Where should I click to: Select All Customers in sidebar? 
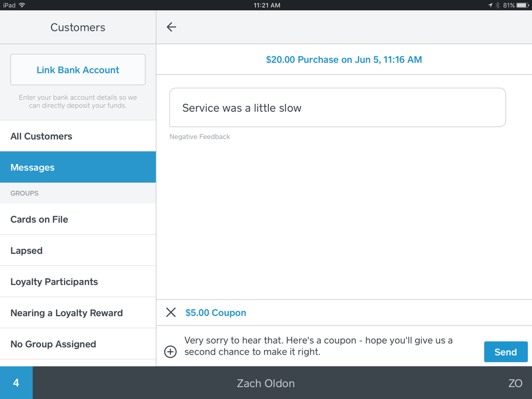click(78, 136)
